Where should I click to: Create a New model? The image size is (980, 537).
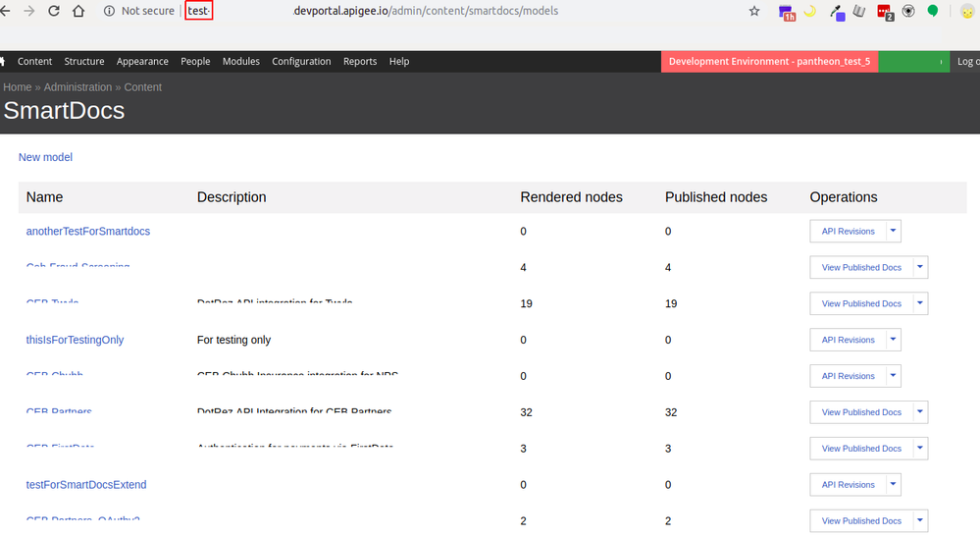45,157
